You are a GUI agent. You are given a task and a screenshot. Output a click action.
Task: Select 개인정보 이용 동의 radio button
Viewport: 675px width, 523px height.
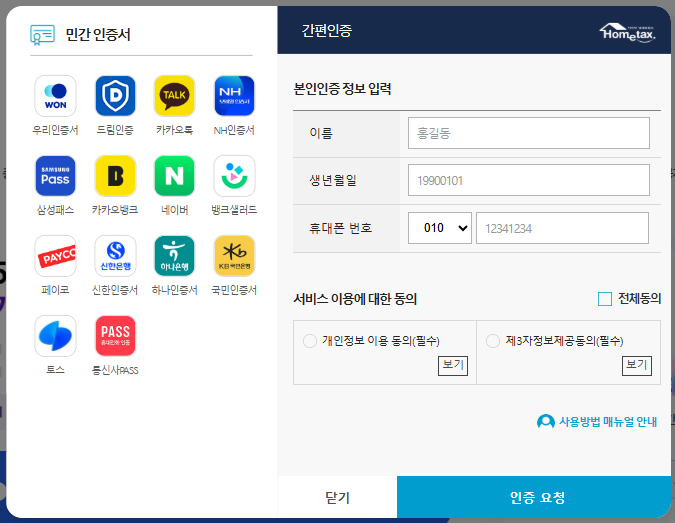coord(310,341)
